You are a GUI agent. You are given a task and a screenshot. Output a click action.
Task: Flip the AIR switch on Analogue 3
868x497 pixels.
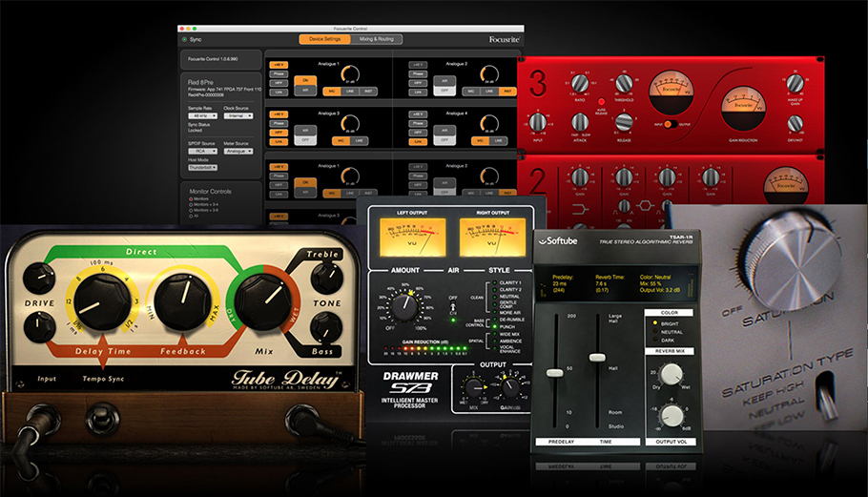coord(305,135)
